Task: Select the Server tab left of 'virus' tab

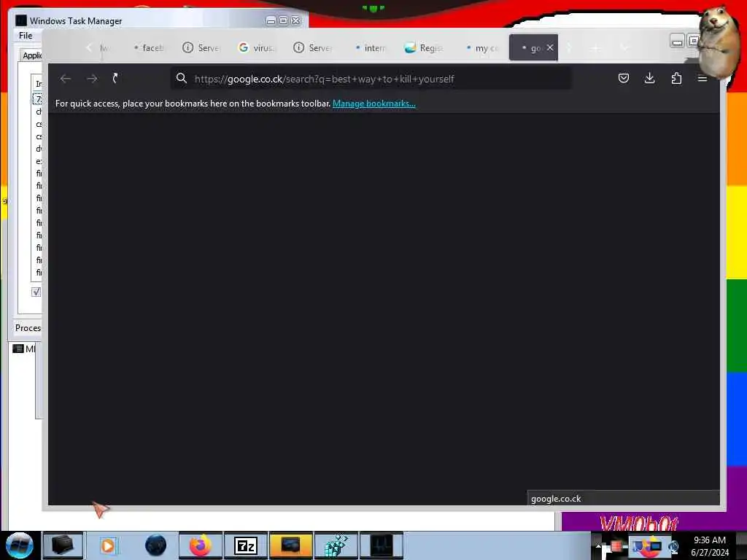Action: [x=201, y=47]
